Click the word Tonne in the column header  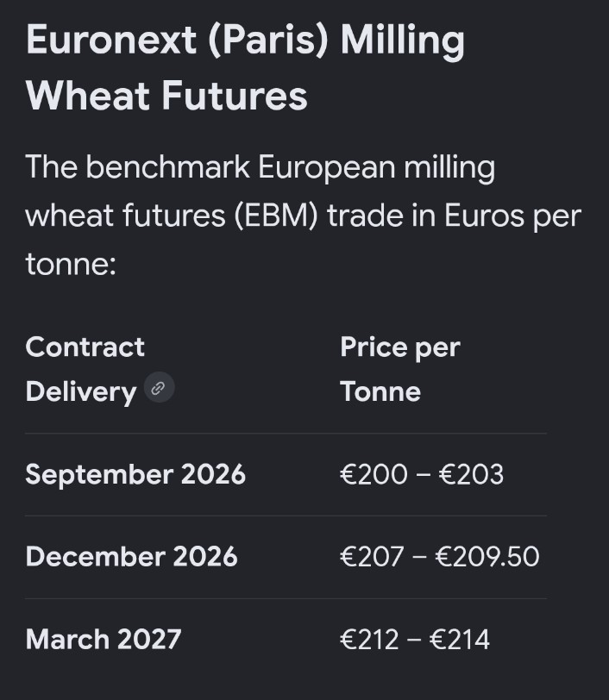[380, 391]
